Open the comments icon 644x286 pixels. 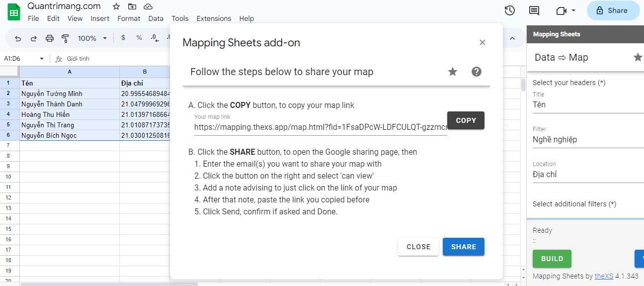[534, 10]
